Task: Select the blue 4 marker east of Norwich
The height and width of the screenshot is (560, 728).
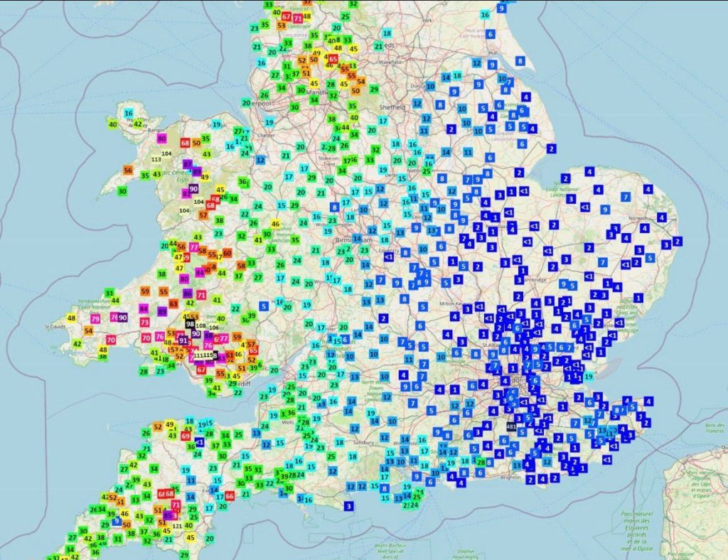Action: point(662,217)
